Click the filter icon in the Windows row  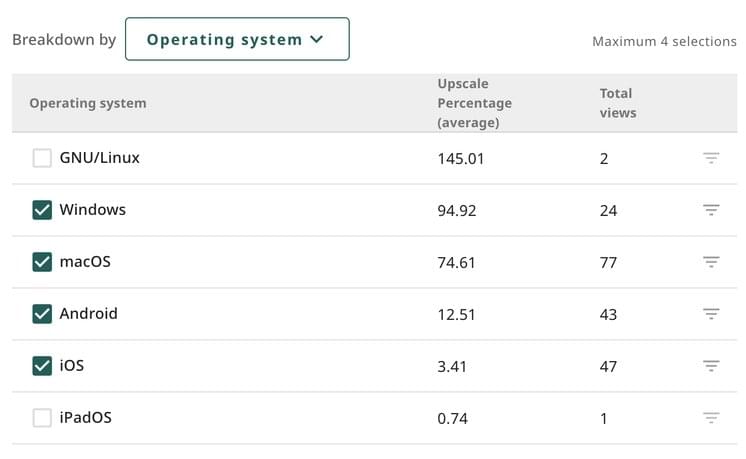coord(711,210)
